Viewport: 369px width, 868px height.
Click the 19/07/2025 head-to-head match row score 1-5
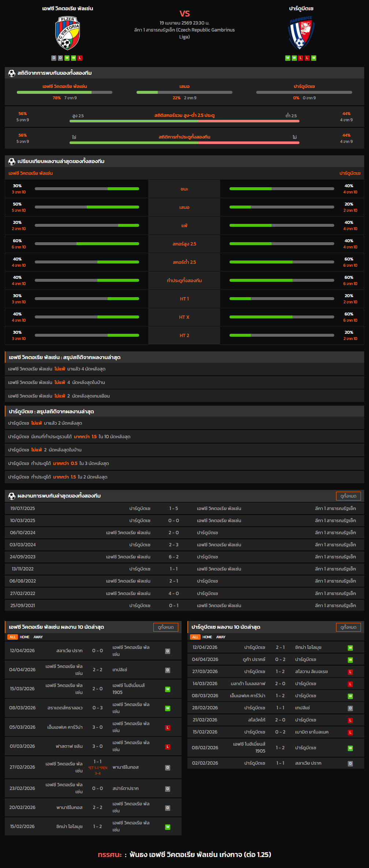pos(174,509)
